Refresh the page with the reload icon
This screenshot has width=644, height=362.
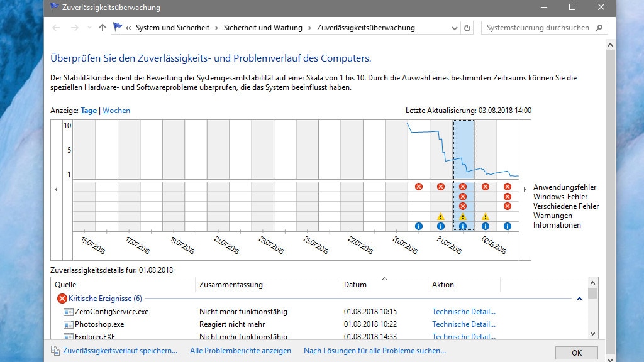(x=467, y=28)
